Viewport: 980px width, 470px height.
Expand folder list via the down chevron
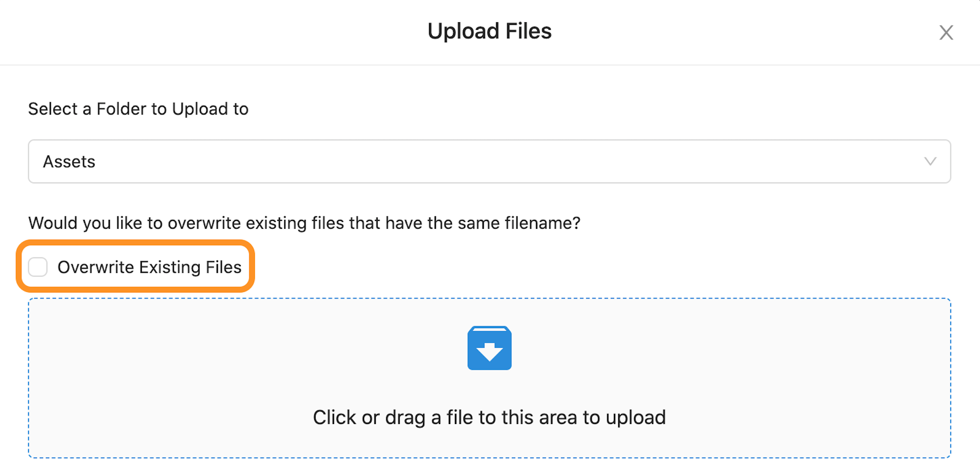[x=930, y=162]
